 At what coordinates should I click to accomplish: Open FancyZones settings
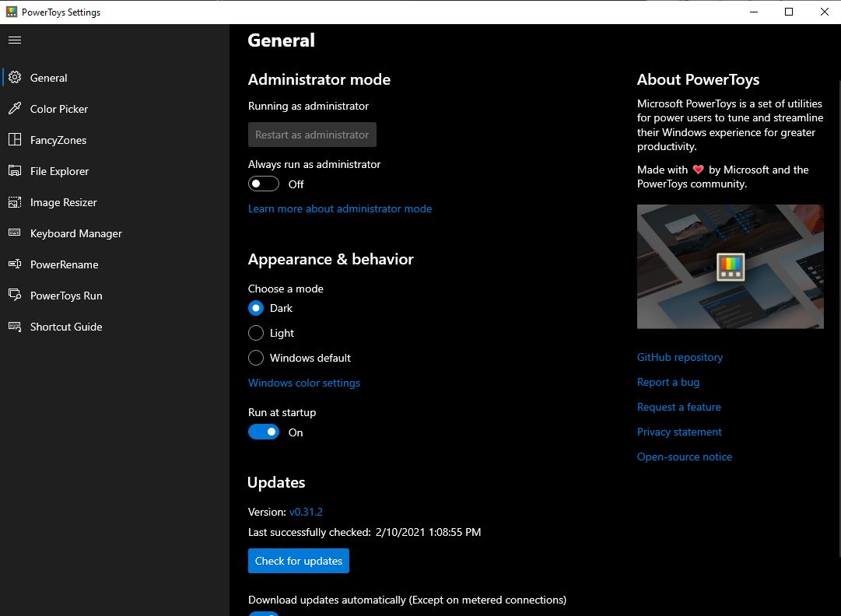[x=115, y=140]
